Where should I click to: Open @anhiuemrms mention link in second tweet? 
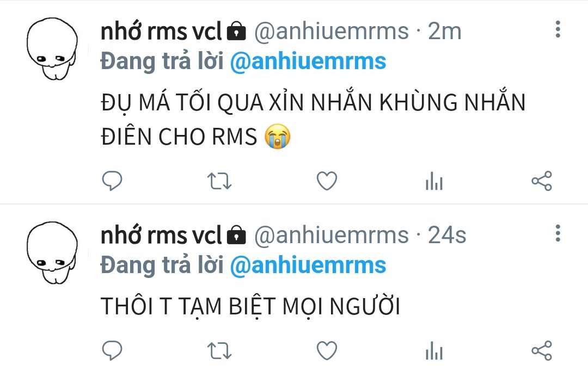(308, 265)
